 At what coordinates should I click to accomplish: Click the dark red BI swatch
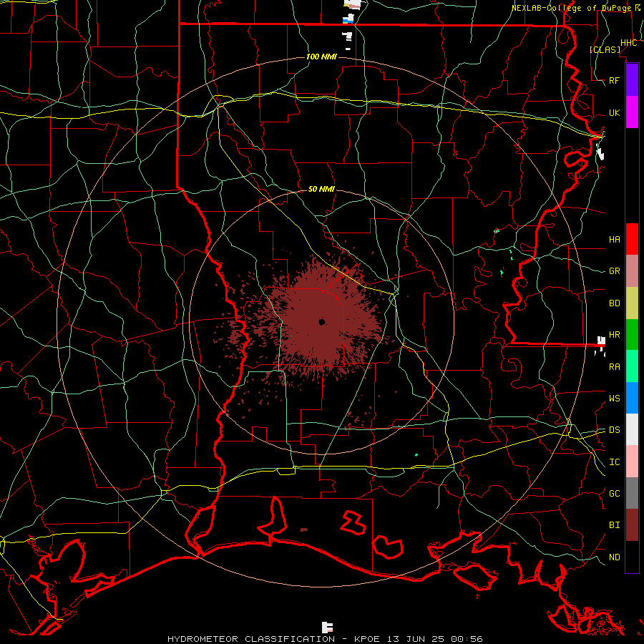(632, 525)
